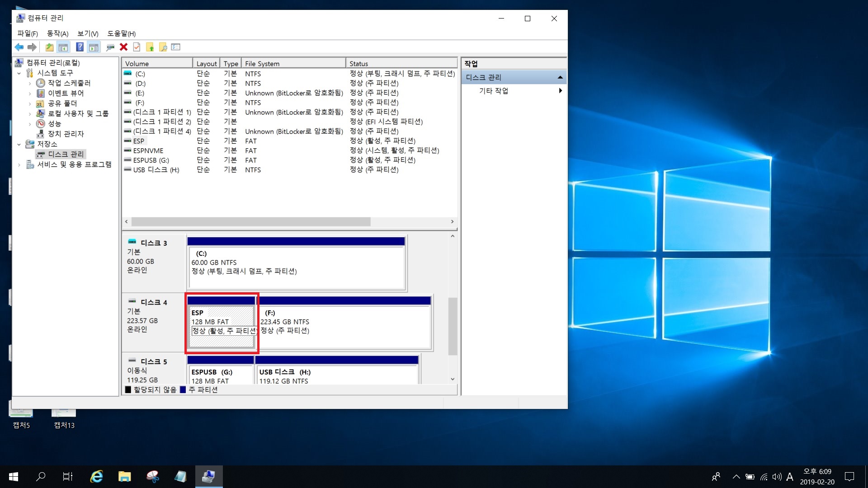This screenshot has height=488, width=868.
Task: Sort by File System column header
Action: pos(293,63)
